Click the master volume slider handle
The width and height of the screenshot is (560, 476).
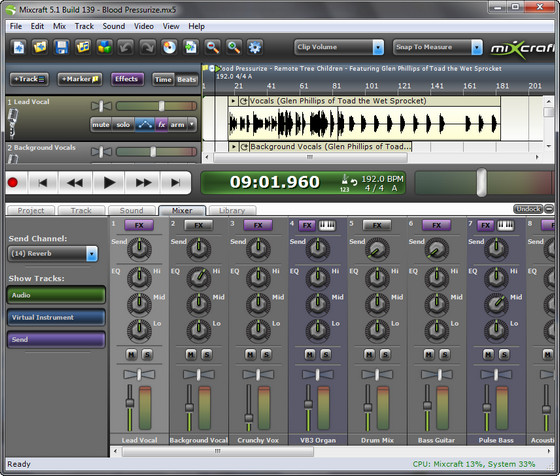pyautogui.click(x=482, y=182)
